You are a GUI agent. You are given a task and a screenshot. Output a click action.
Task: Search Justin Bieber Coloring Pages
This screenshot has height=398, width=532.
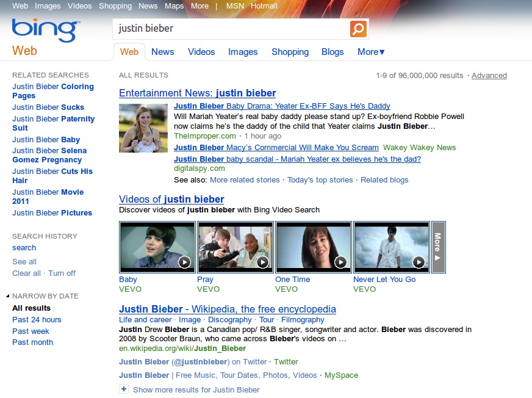click(53, 91)
